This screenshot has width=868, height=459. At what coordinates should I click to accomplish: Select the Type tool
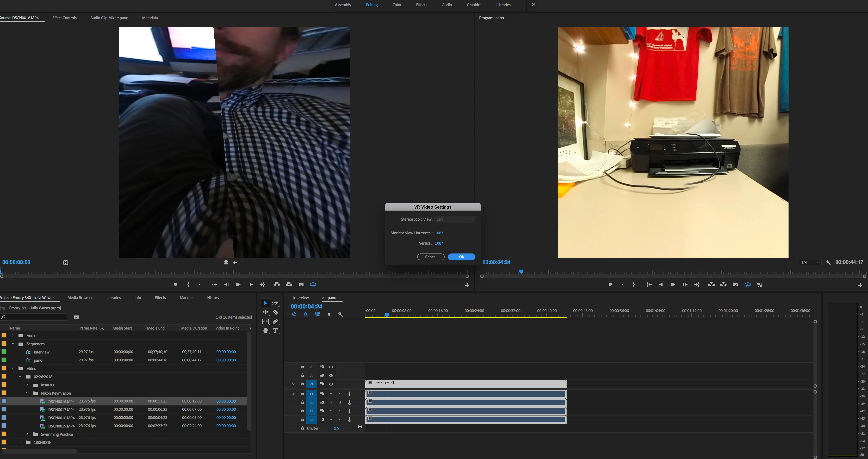click(x=275, y=331)
